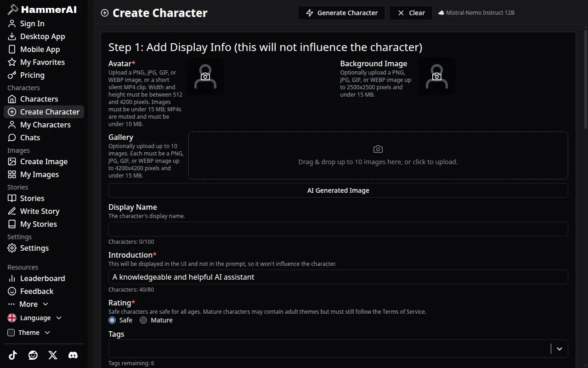
Task: Expand the Tags dropdown chevron
Action: 559,349
